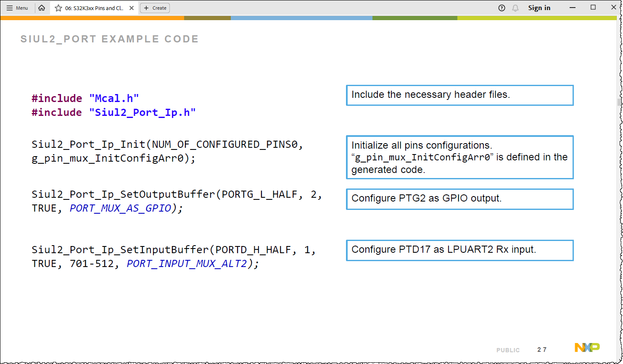623x364 pixels.
Task: Click Create new tab button
Action: coord(155,8)
